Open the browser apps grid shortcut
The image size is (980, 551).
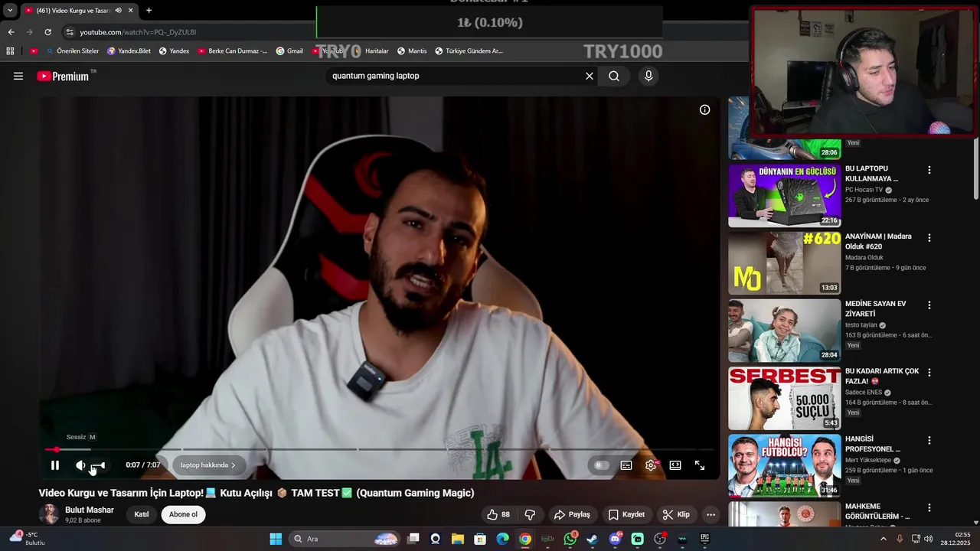pos(10,51)
